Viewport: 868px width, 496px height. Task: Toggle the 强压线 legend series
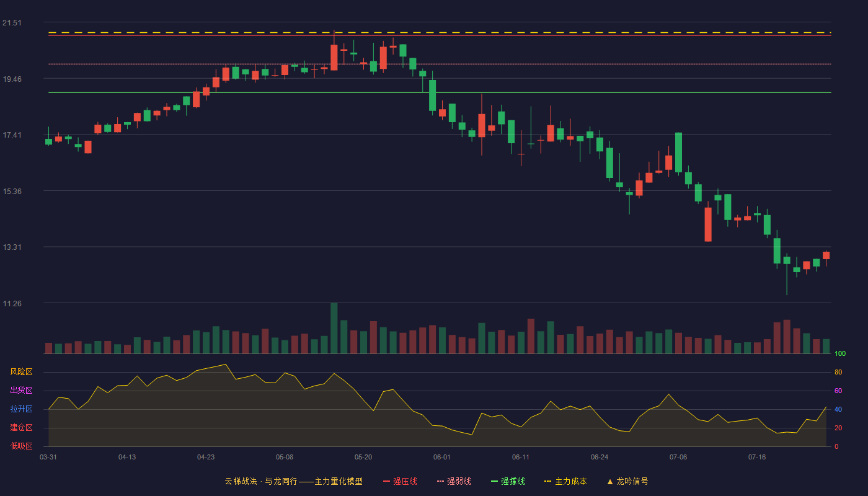point(400,481)
